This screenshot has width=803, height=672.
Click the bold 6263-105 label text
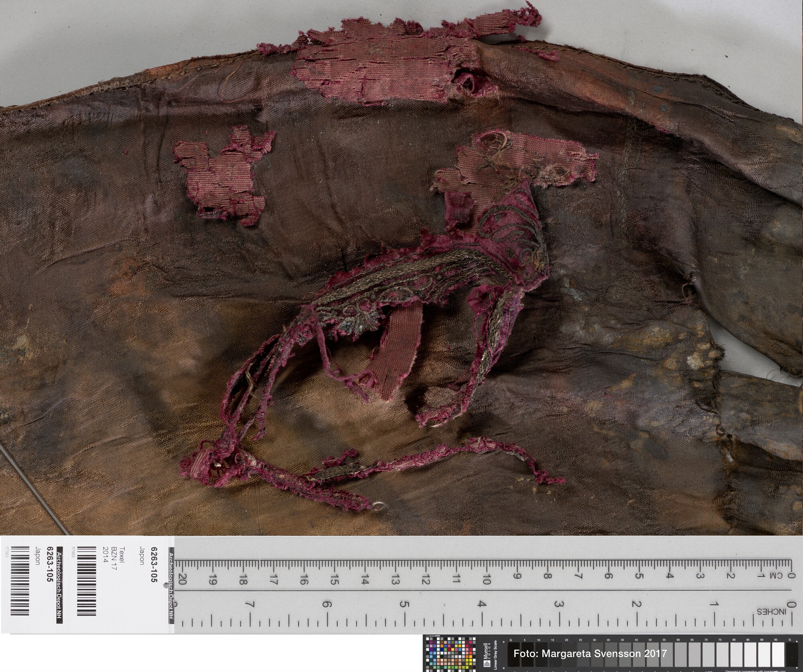153,565
